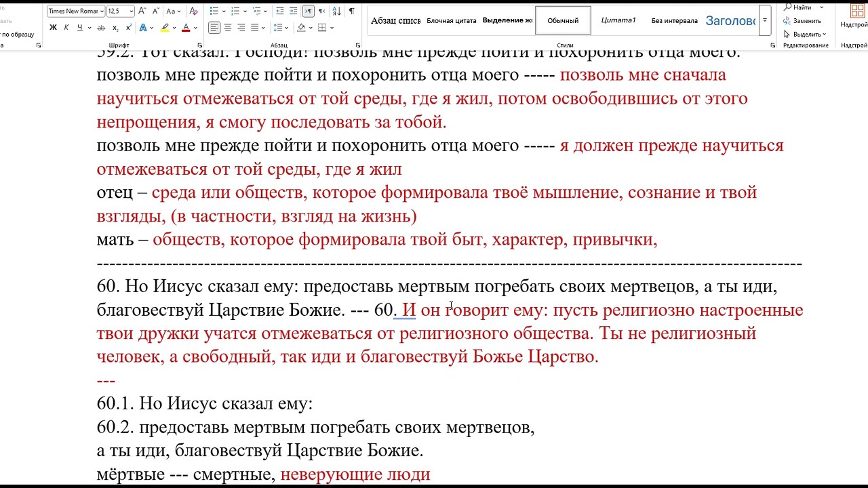The height and width of the screenshot is (488, 868).
Task: Open line spacing options
Action: (278, 28)
